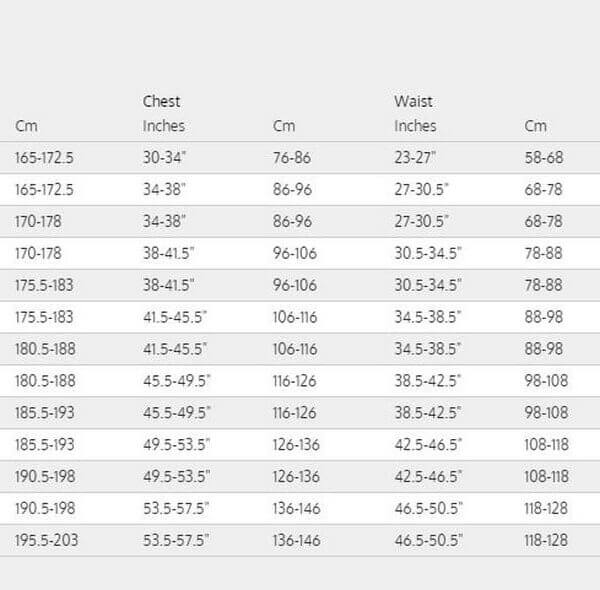Screen dimensions: 600x590
Task: Click the 30-34" chest inches cell
Action: [164, 158]
